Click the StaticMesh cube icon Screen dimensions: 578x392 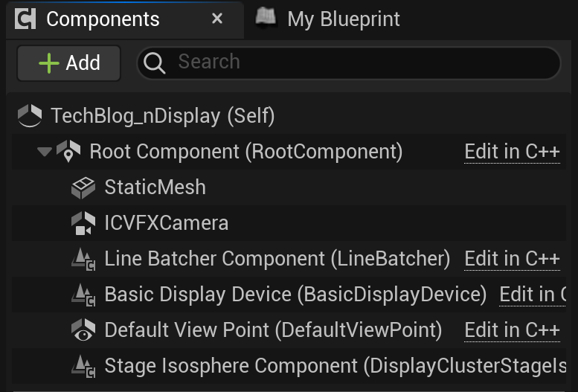[83, 187]
